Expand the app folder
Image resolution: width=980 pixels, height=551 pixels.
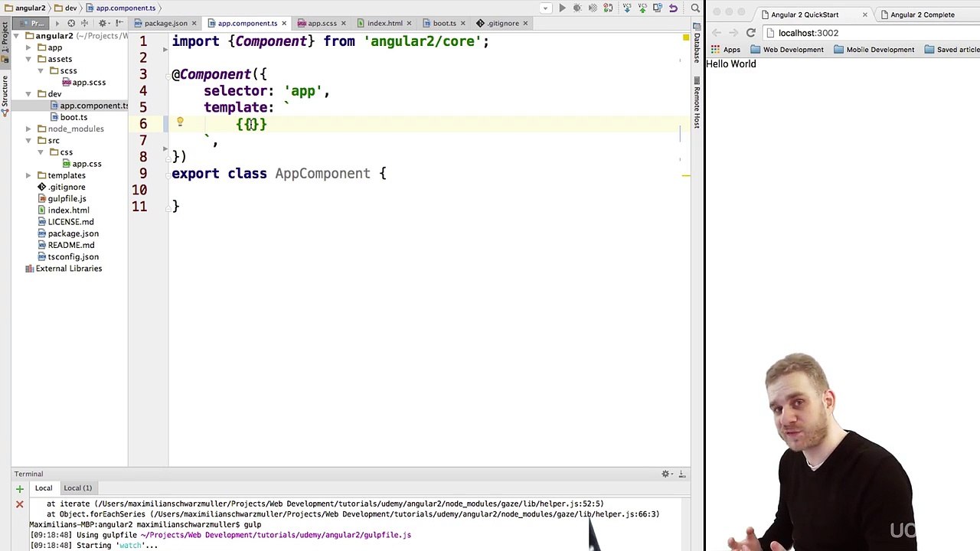(x=29, y=47)
